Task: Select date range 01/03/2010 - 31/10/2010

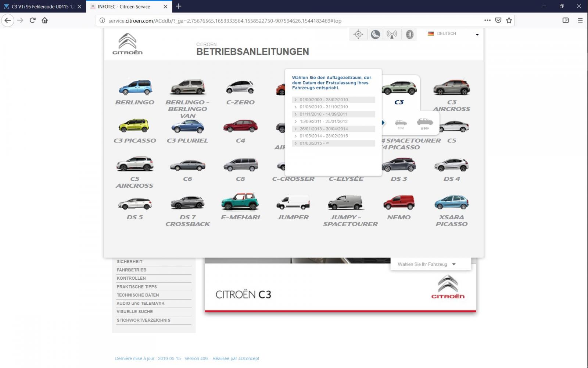Action: 334,107
